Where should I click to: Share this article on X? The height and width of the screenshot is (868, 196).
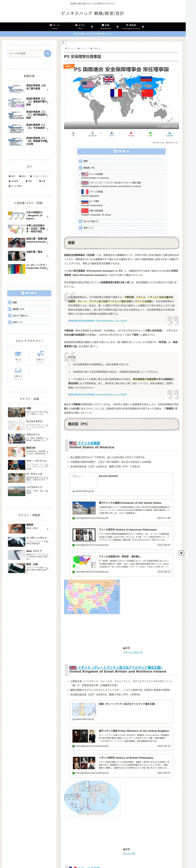tap(73, 134)
